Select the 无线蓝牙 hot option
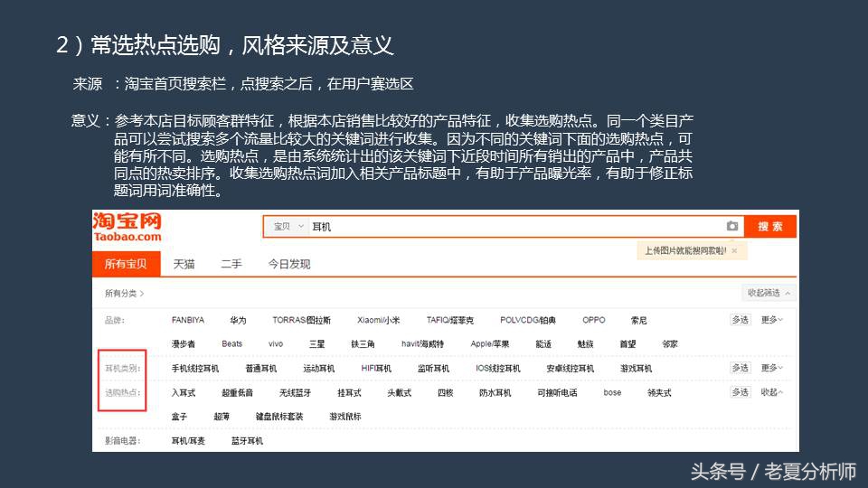 click(x=295, y=393)
